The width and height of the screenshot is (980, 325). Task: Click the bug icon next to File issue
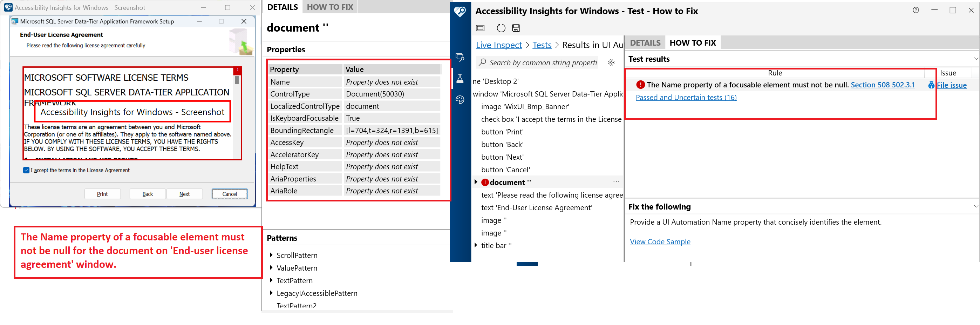[x=931, y=85]
